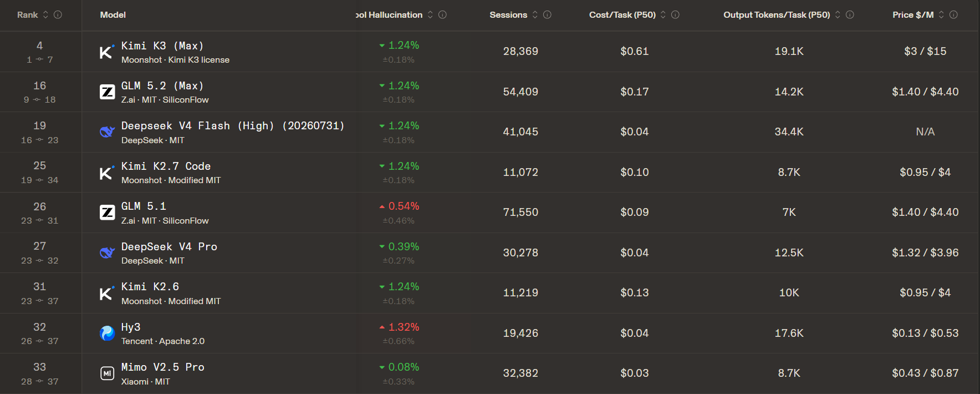The width and height of the screenshot is (980, 394).
Task: Click the Model column header
Action: point(113,15)
